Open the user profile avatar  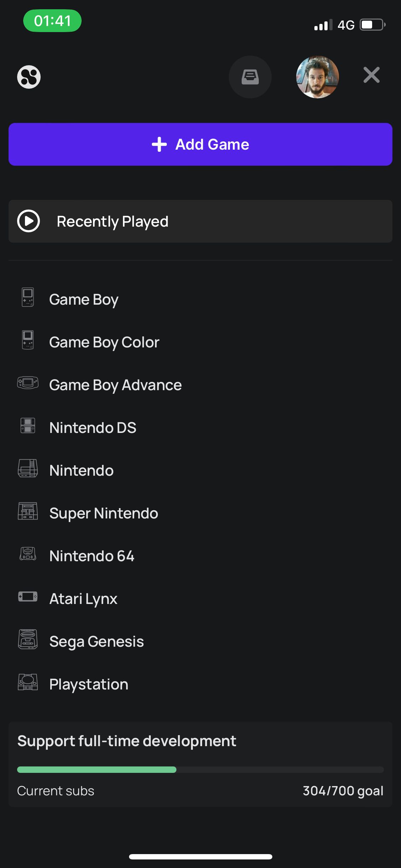(317, 77)
